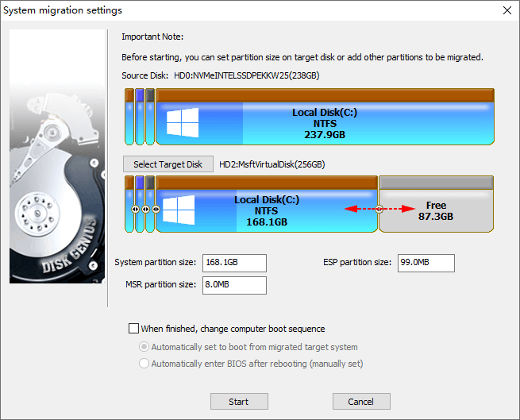Select source disk Local Disk(C:) 237.9GB partition
This screenshot has width=520, height=420.
pos(325,117)
